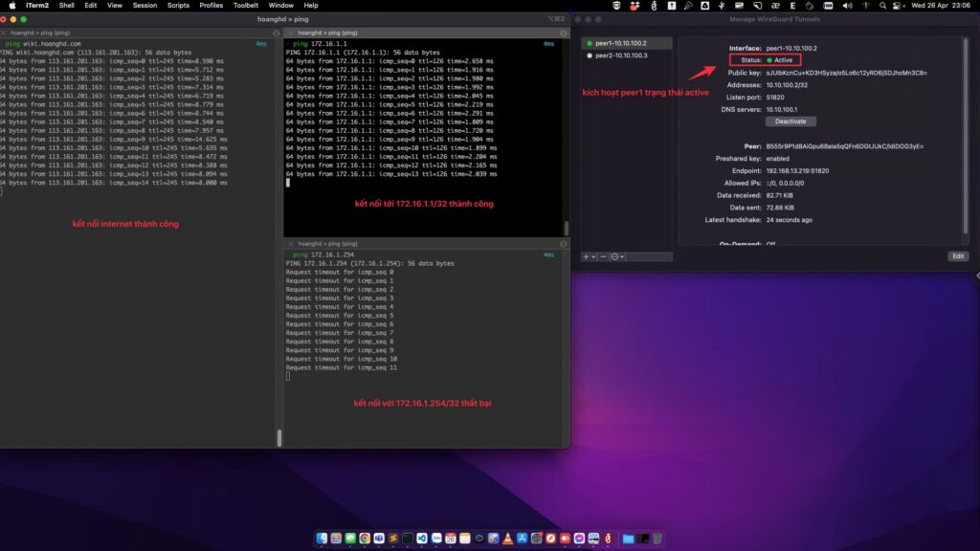The width and height of the screenshot is (980, 551).
Task: Open pane menu of 172.16.1.254 ping session
Action: [563, 244]
